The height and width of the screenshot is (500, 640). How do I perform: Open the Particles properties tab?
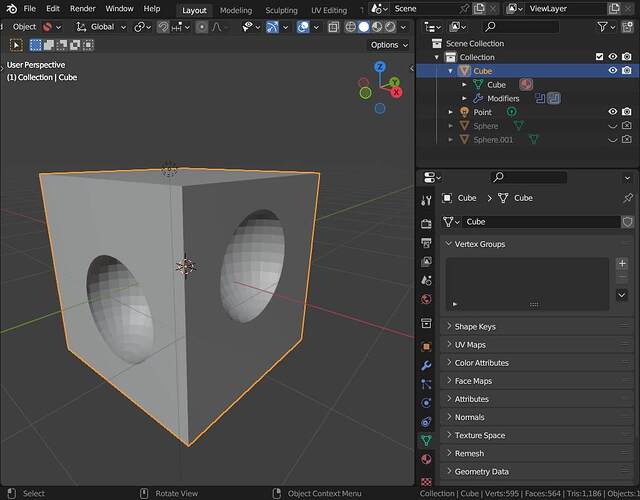(426, 384)
